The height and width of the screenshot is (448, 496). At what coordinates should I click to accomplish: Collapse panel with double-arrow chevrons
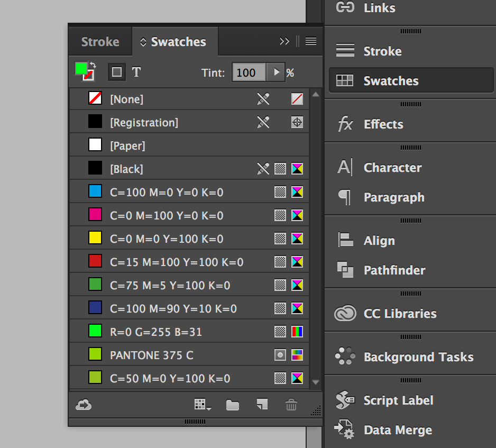(x=284, y=41)
